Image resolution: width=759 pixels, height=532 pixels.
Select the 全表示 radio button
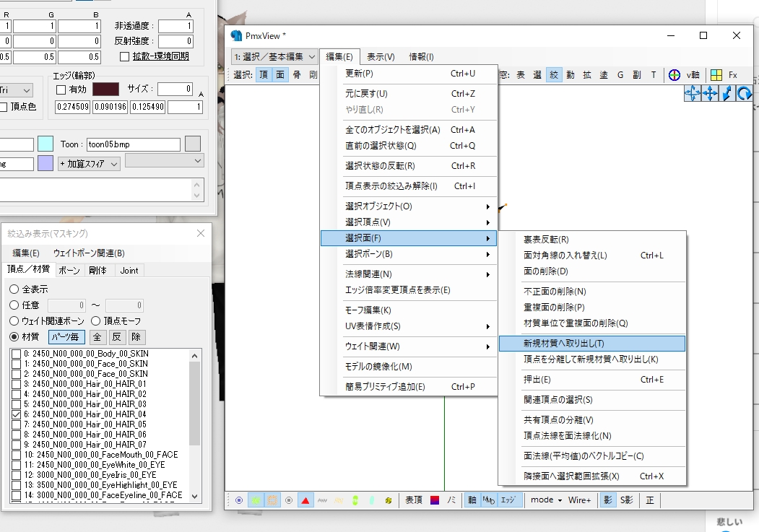[x=14, y=289]
